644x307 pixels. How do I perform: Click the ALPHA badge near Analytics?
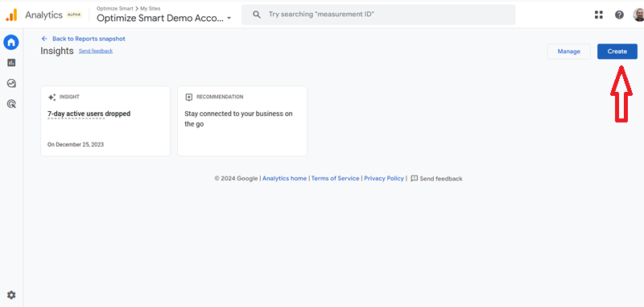[74, 15]
